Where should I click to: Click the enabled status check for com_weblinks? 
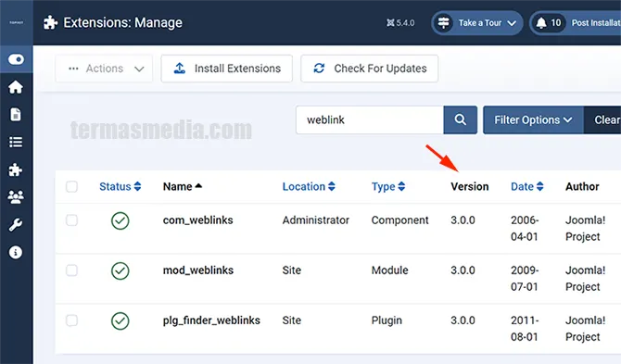(x=120, y=220)
